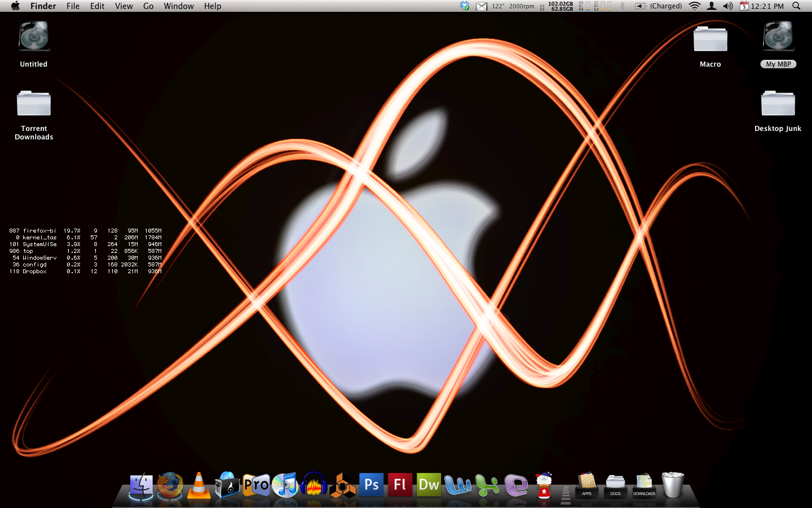Viewport: 812px width, 508px height.
Task: Open Microsoft Excel green X icon
Action: (487, 485)
